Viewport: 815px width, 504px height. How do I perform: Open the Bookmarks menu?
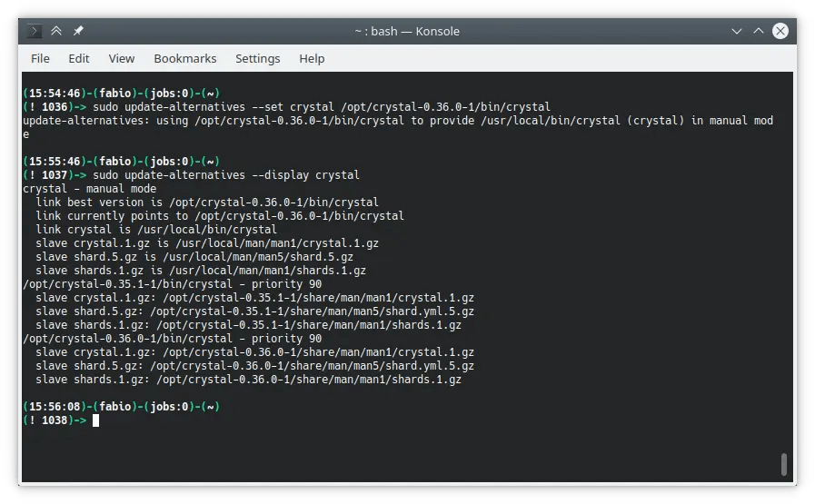point(185,59)
